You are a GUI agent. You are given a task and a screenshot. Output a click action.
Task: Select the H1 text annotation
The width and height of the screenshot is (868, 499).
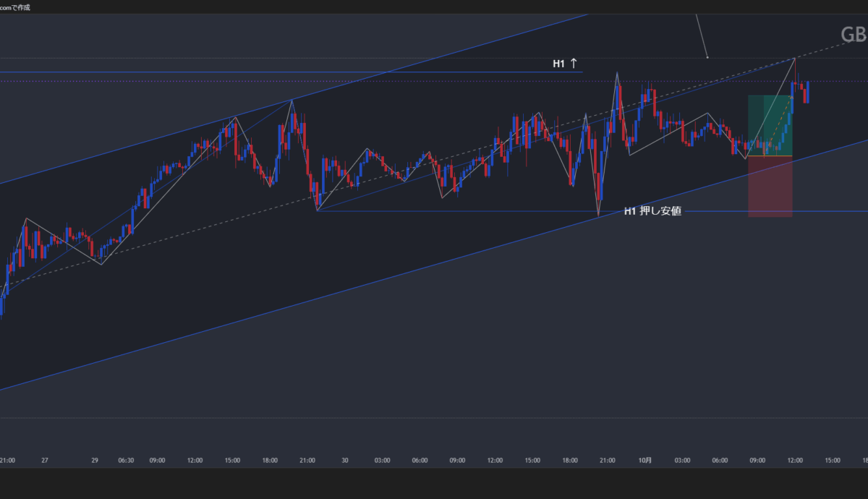click(x=558, y=64)
